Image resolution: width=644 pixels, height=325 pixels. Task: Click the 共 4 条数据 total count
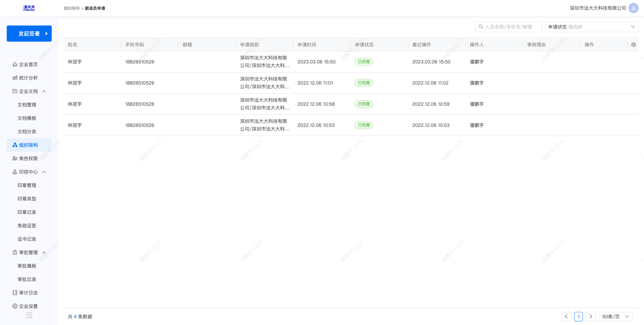pyautogui.click(x=80, y=317)
